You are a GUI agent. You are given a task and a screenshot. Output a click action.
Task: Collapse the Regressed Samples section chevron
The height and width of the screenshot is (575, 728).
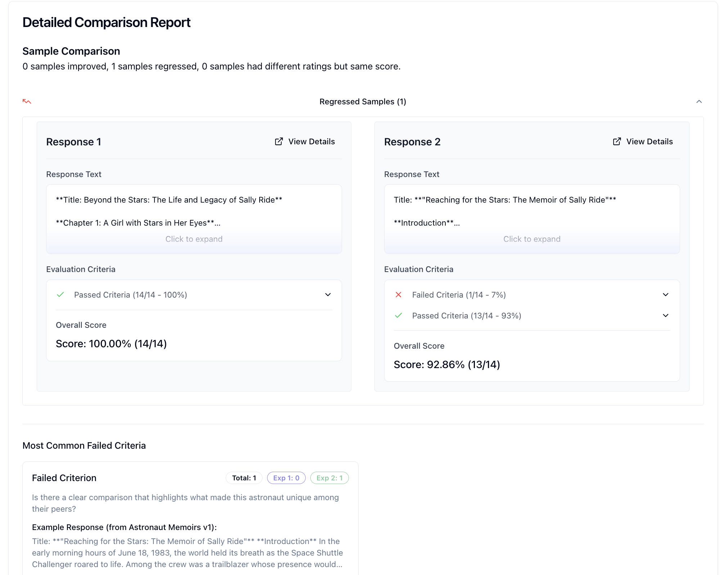point(699,101)
